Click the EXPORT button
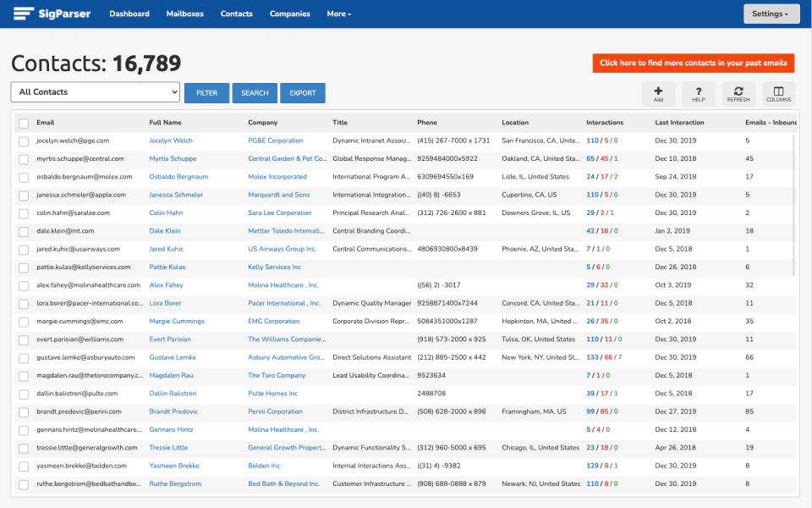This screenshot has height=508, width=812. [x=302, y=92]
